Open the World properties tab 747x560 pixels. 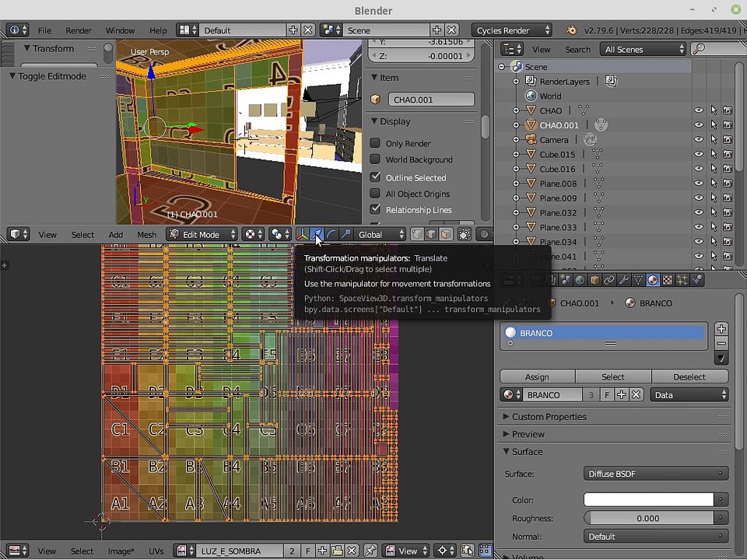point(580,280)
